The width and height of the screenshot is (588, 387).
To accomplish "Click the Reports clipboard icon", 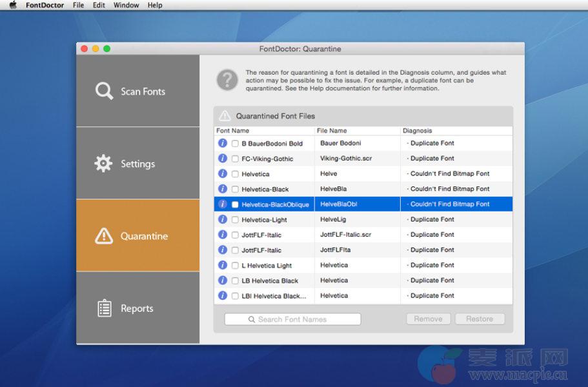I will pos(104,308).
